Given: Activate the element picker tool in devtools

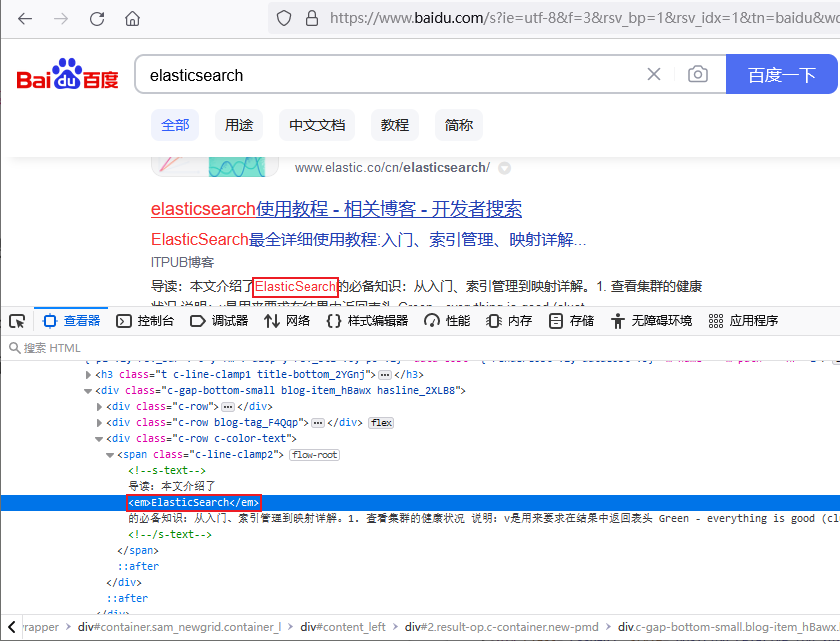Looking at the screenshot, I should (17, 321).
